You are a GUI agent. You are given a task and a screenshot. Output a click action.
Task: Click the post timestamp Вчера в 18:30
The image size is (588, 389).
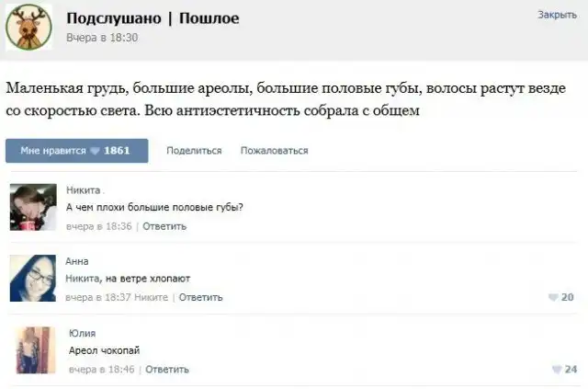tap(101, 38)
